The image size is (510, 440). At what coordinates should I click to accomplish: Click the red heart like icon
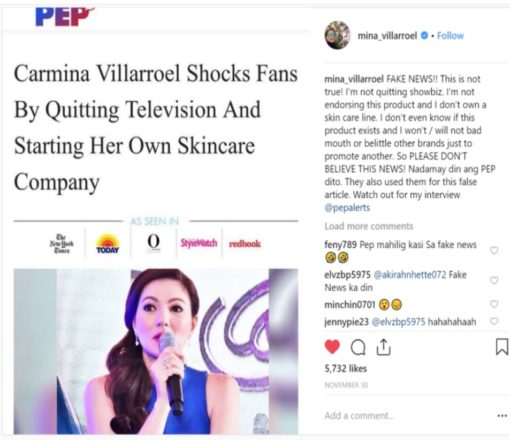[x=332, y=347]
